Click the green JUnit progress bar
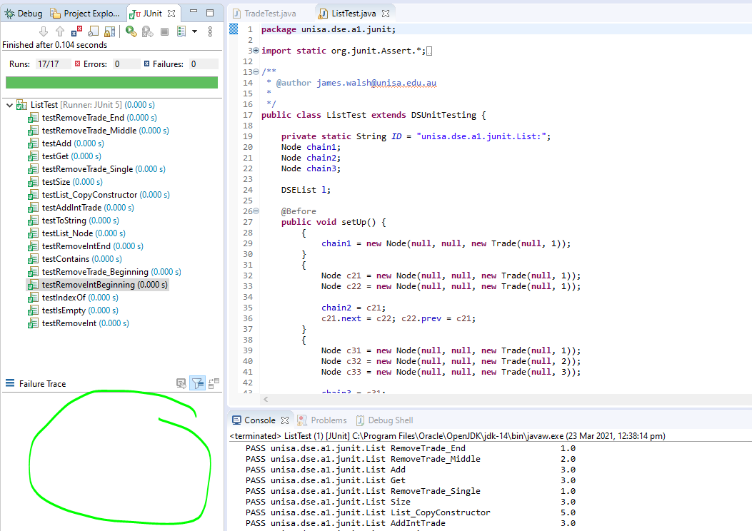Screen dimensions: 753x532 point(111,83)
